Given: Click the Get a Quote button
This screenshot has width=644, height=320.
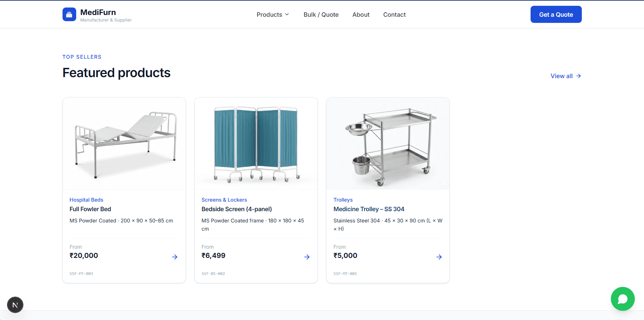Looking at the screenshot, I should [x=556, y=14].
